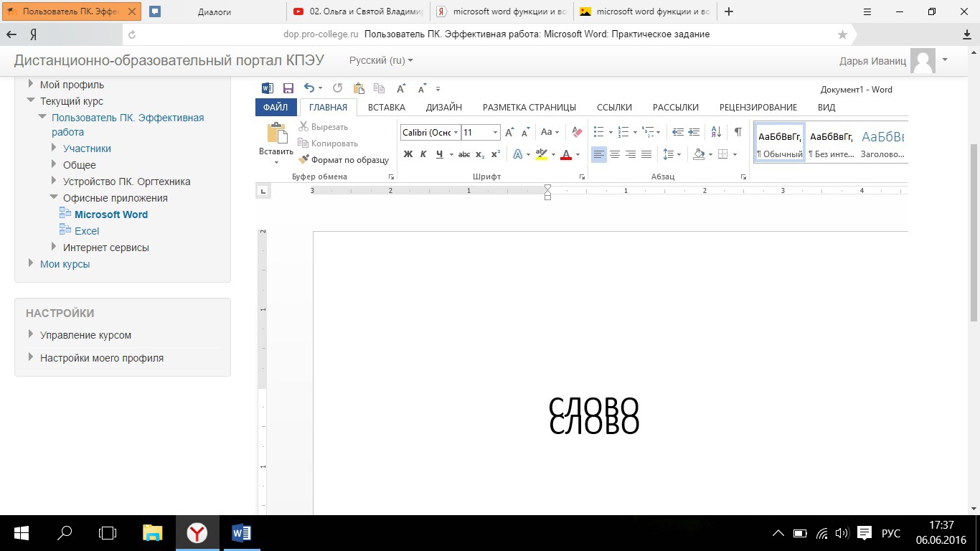This screenshot has height=551, width=980.
Task: Shrink font size in the ribbon's font group
Action: point(526,132)
